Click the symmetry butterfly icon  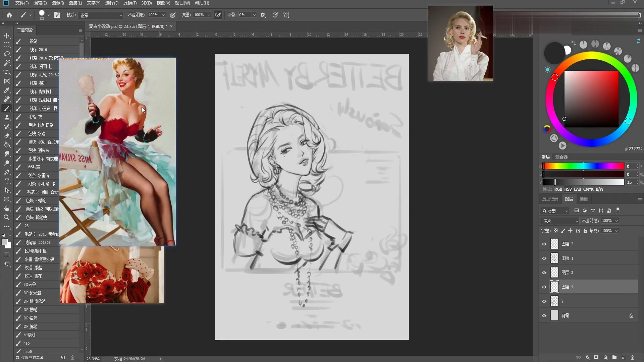coord(286,15)
